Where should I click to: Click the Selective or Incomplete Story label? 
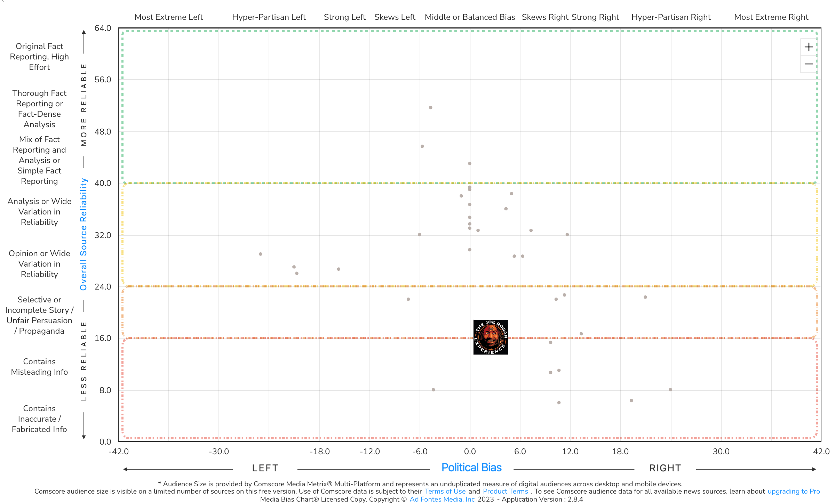tap(39, 315)
